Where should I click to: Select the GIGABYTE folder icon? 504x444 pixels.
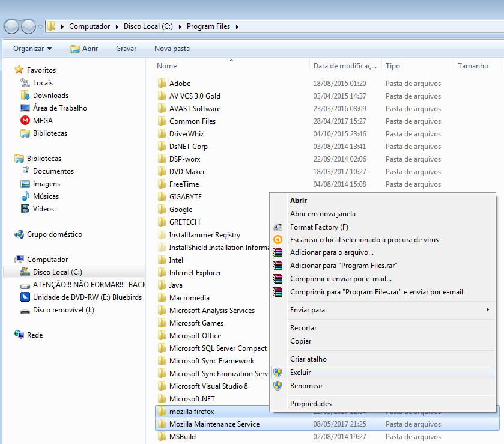pos(162,196)
